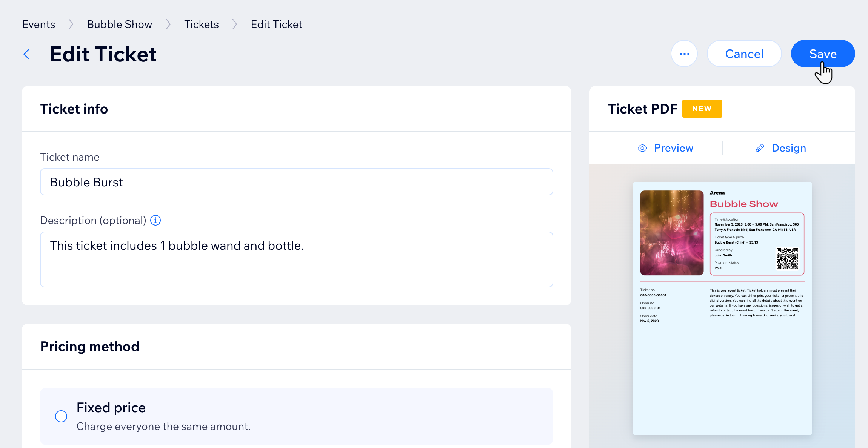868x448 pixels.
Task: Click the description info icon
Action: click(155, 220)
